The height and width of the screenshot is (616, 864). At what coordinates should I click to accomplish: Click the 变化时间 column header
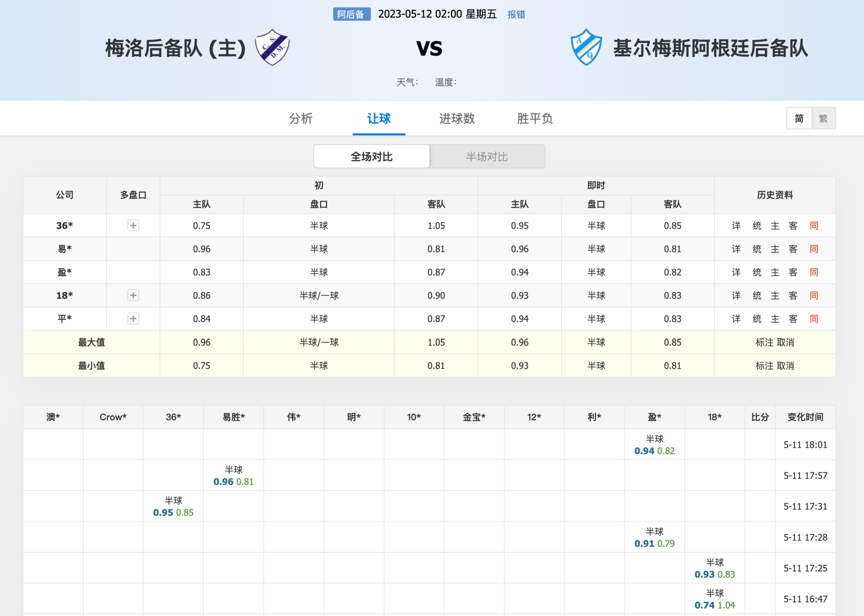coord(805,417)
